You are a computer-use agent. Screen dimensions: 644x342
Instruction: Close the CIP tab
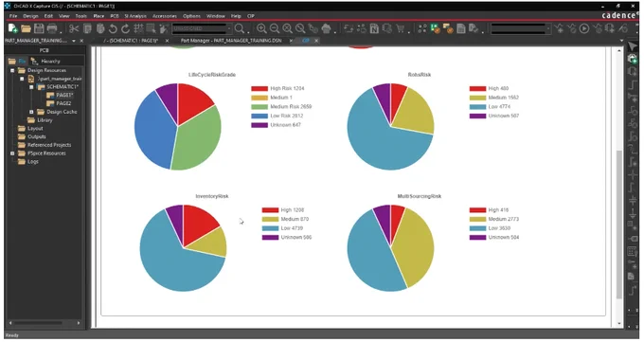tap(316, 41)
